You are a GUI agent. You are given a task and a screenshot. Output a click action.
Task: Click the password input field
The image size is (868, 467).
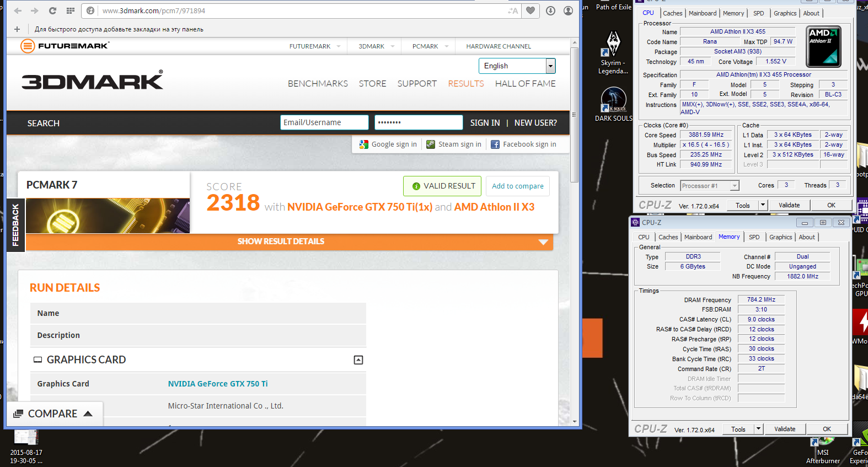click(419, 122)
